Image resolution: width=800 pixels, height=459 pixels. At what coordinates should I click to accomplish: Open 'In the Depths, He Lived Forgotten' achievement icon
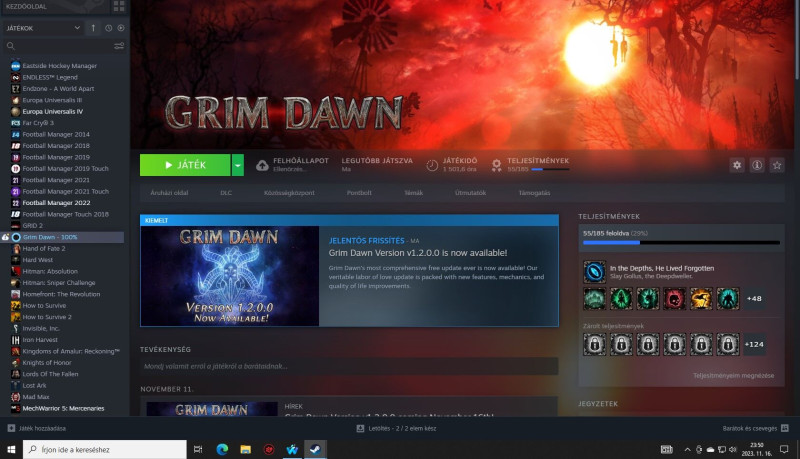click(594, 272)
